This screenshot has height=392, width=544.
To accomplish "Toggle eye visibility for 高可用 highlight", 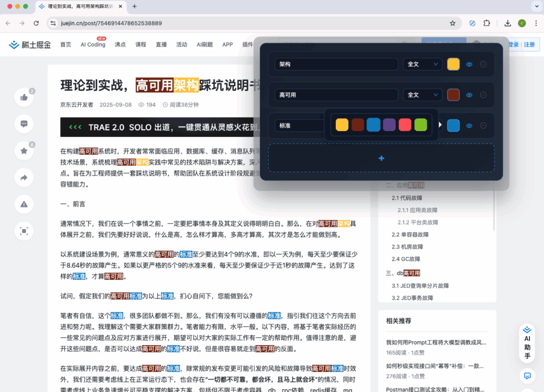I will 469,95.
